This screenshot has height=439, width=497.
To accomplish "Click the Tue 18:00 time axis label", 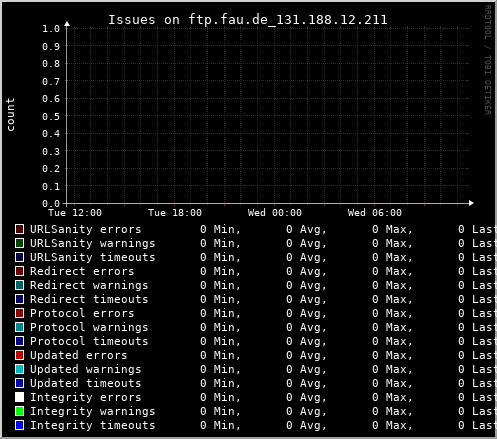I will pos(175,213).
